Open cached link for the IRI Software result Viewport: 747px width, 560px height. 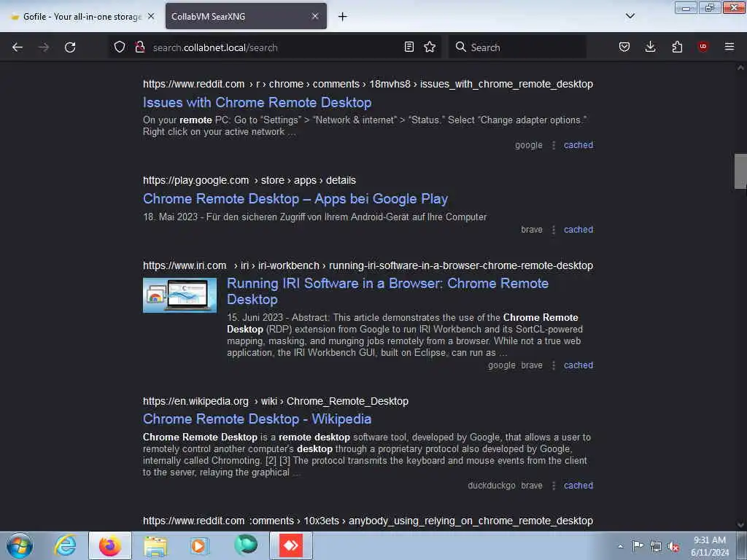click(x=578, y=365)
